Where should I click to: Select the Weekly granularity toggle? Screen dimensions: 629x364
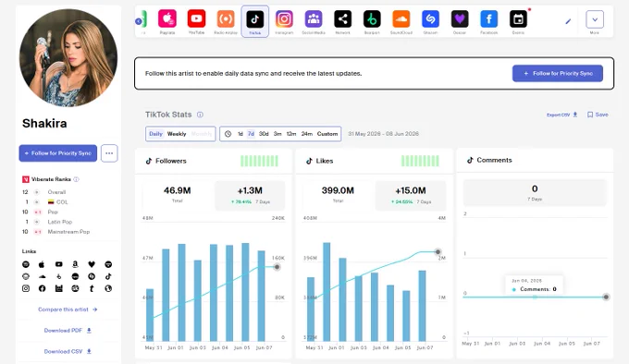(177, 134)
